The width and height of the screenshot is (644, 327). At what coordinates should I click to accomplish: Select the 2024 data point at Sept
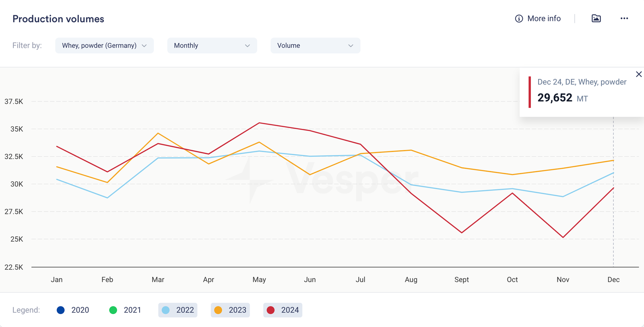(462, 233)
